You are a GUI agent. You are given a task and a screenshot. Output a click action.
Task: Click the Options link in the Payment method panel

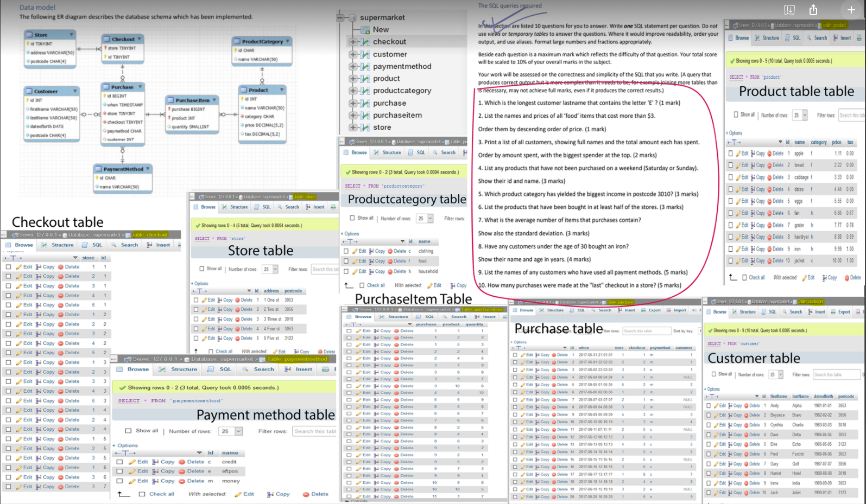tap(125, 445)
